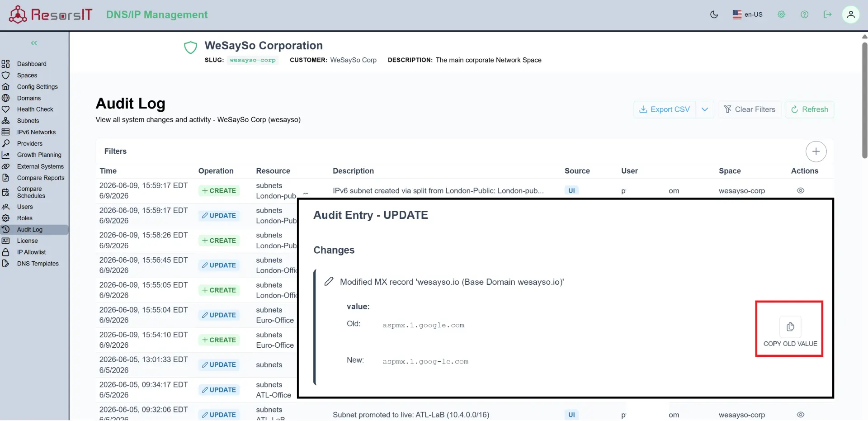The width and height of the screenshot is (868, 421).
Task: Navigate to Subnets
Action: coord(28,121)
